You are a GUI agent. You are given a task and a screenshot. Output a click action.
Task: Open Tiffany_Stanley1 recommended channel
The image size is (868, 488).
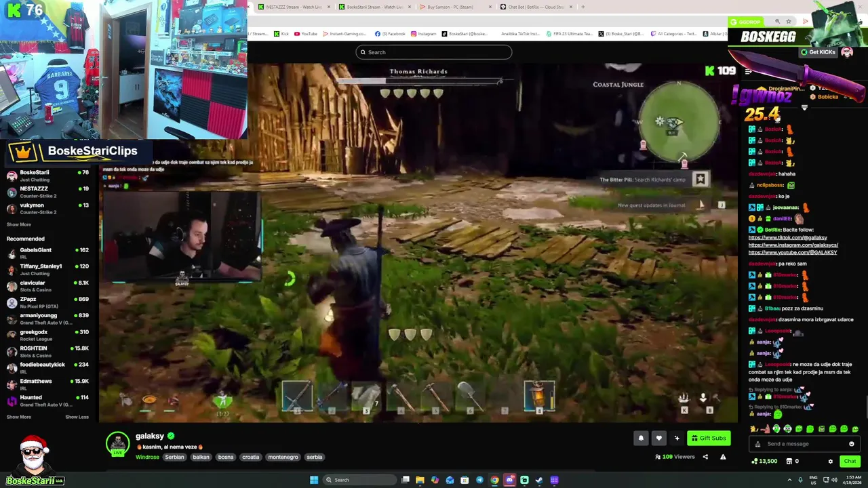tap(47, 269)
